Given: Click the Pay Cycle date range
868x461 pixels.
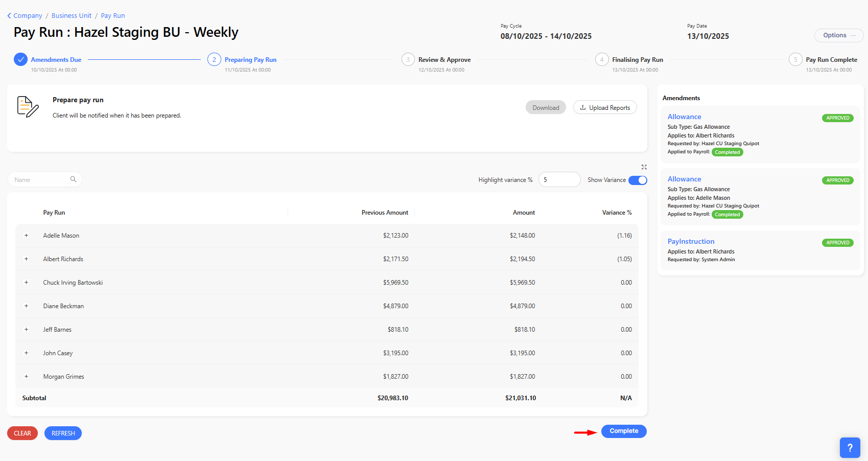Looking at the screenshot, I should tap(546, 36).
